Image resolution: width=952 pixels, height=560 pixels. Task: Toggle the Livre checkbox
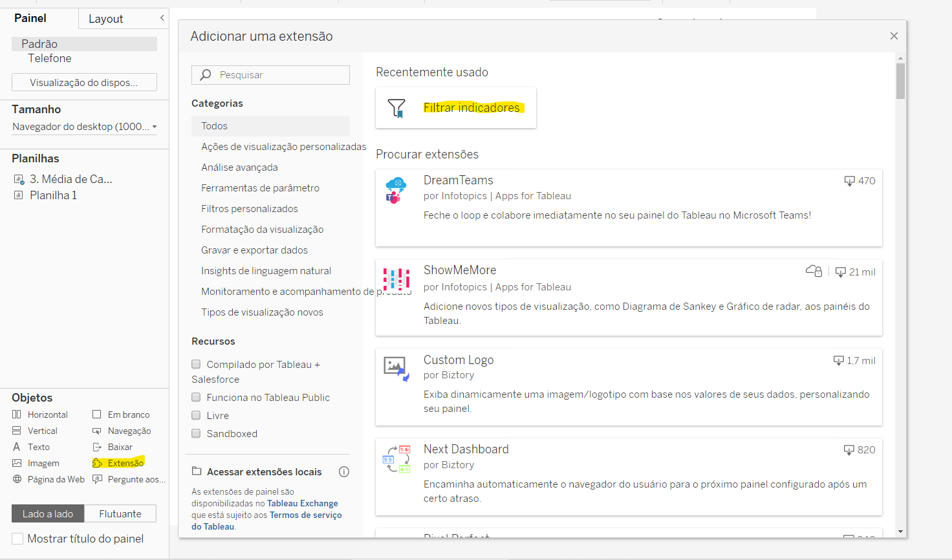coord(196,415)
